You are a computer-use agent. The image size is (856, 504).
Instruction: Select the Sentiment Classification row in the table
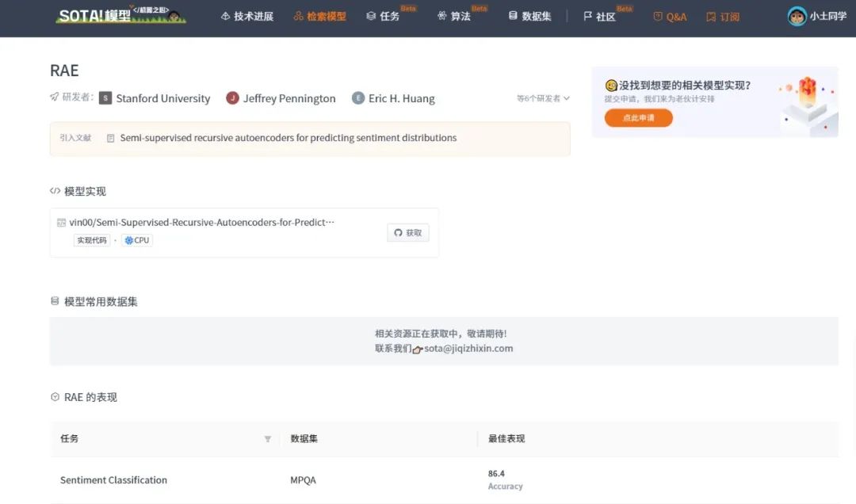[113, 479]
